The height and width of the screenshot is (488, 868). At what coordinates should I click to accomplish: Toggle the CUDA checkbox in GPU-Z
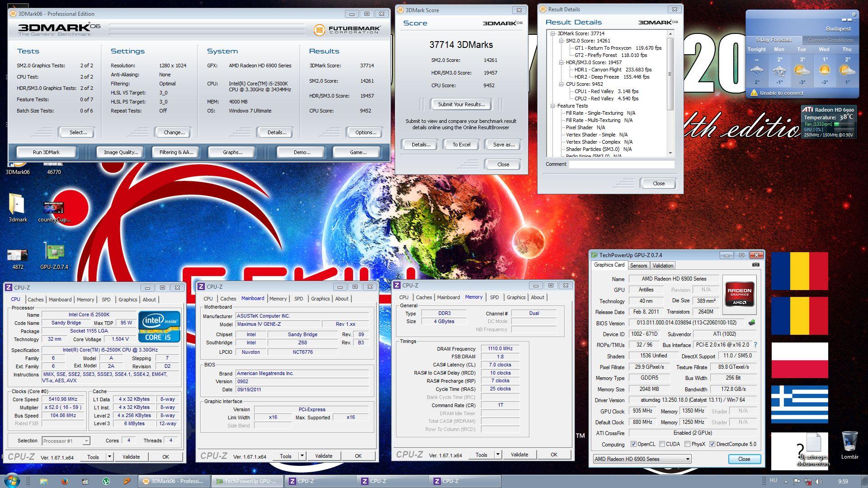coord(662,444)
